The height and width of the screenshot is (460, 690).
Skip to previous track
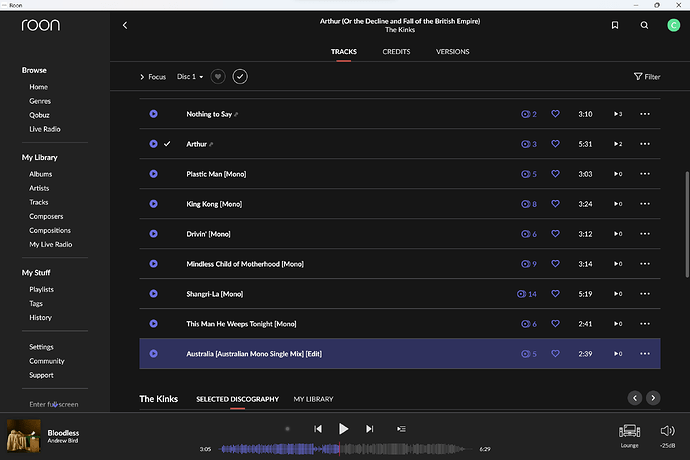pyautogui.click(x=318, y=429)
